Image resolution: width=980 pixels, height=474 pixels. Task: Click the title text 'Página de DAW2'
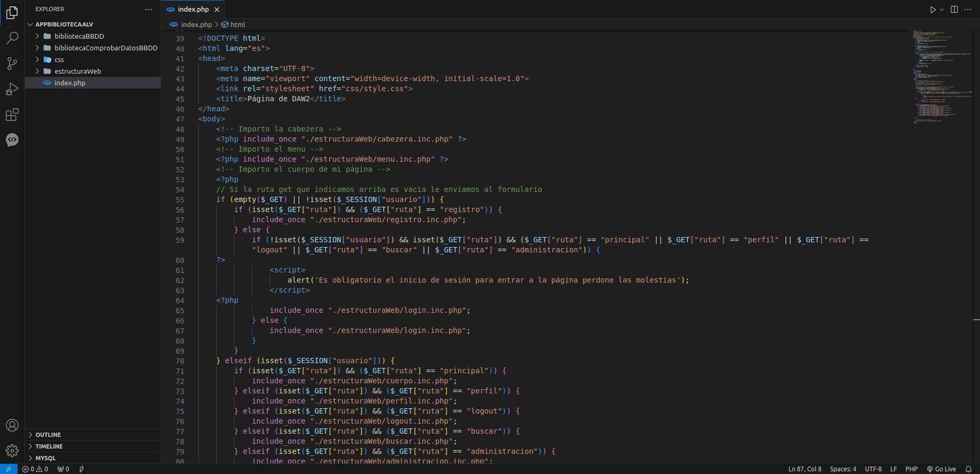pyautogui.click(x=278, y=99)
